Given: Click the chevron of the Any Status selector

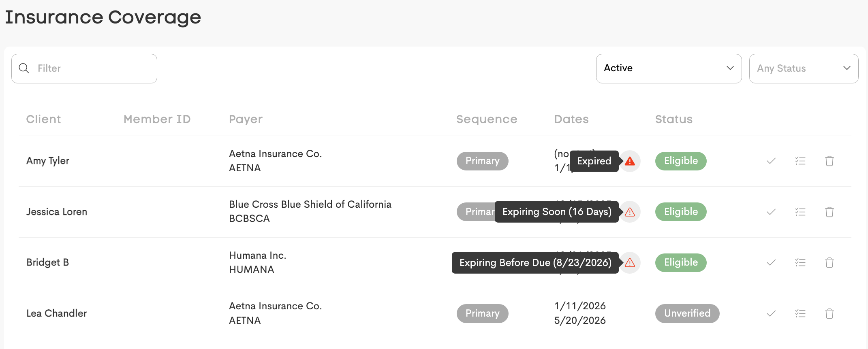Looking at the screenshot, I should [847, 68].
